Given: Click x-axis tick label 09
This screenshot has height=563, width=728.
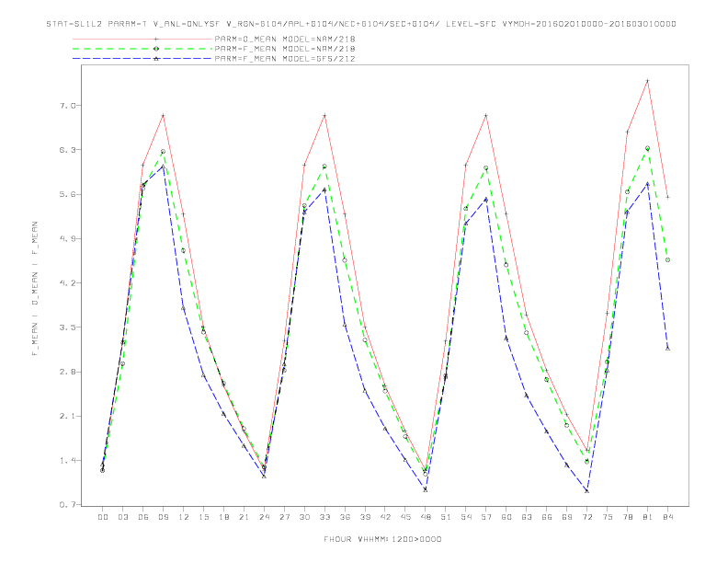Looking at the screenshot, I should [x=163, y=517].
